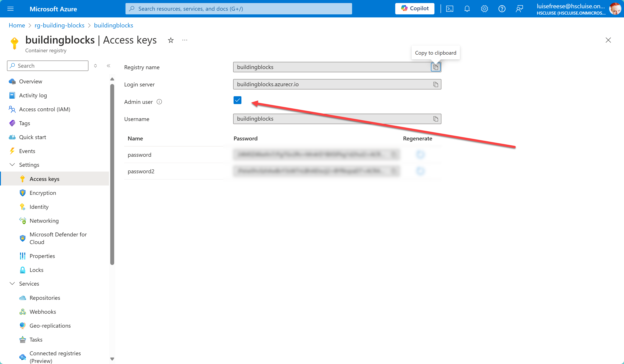Image resolution: width=624 pixels, height=364 pixels.
Task: Open Overview page from sidebar
Action: click(30, 81)
